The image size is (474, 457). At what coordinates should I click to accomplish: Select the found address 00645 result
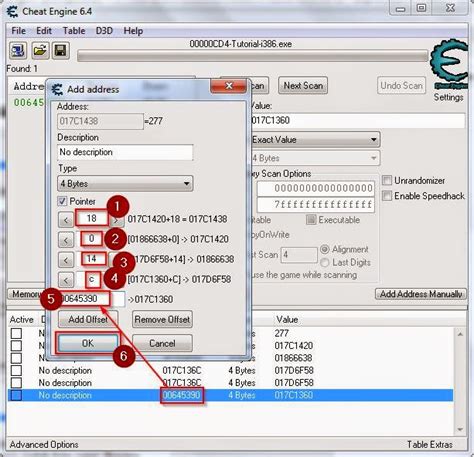pos(29,102)
